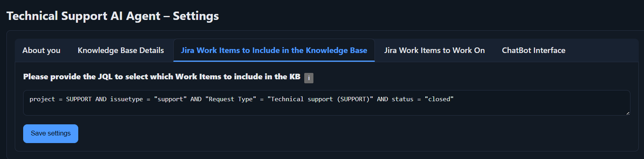Open Jira Work Items to Work On tab
The image size is (644, 159).
[434, 51]
